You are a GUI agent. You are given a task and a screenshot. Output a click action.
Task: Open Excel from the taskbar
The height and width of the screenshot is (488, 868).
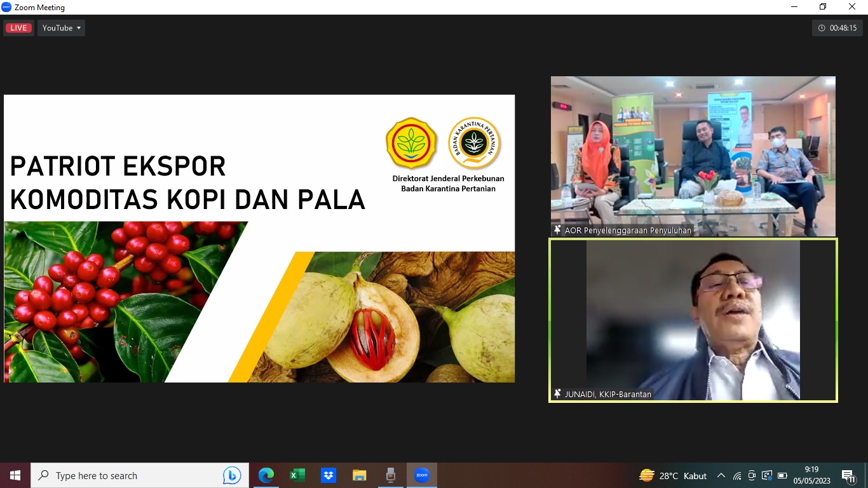297,475
